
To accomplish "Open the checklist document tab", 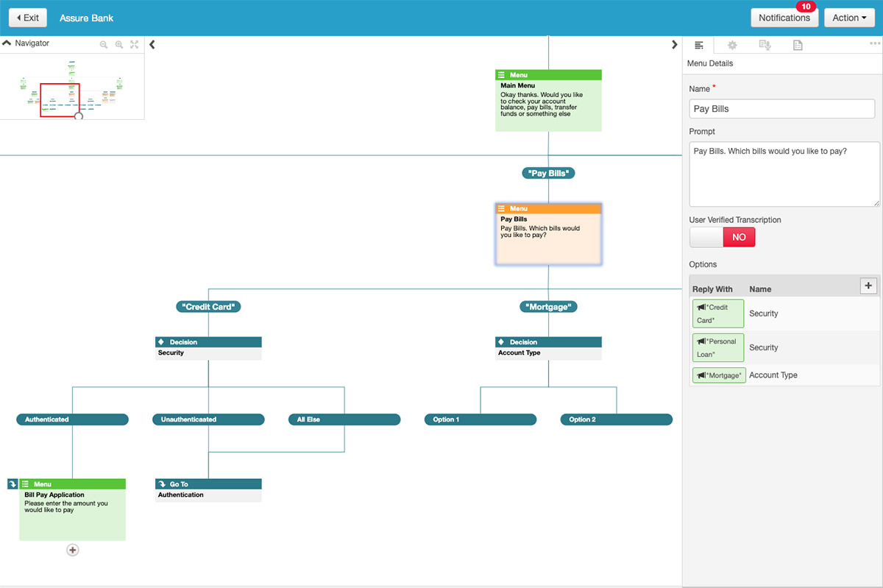I will click(798, 46).
